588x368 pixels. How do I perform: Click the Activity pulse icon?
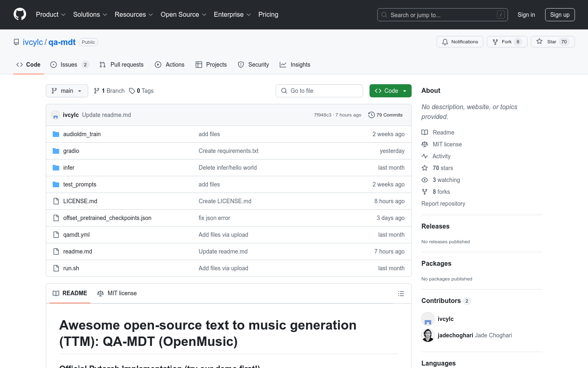[x=425, y=156]
